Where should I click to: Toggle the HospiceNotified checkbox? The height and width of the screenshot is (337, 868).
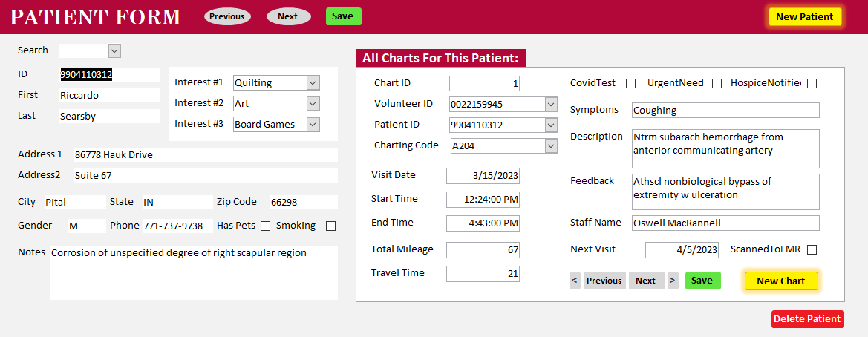(812, 84)
